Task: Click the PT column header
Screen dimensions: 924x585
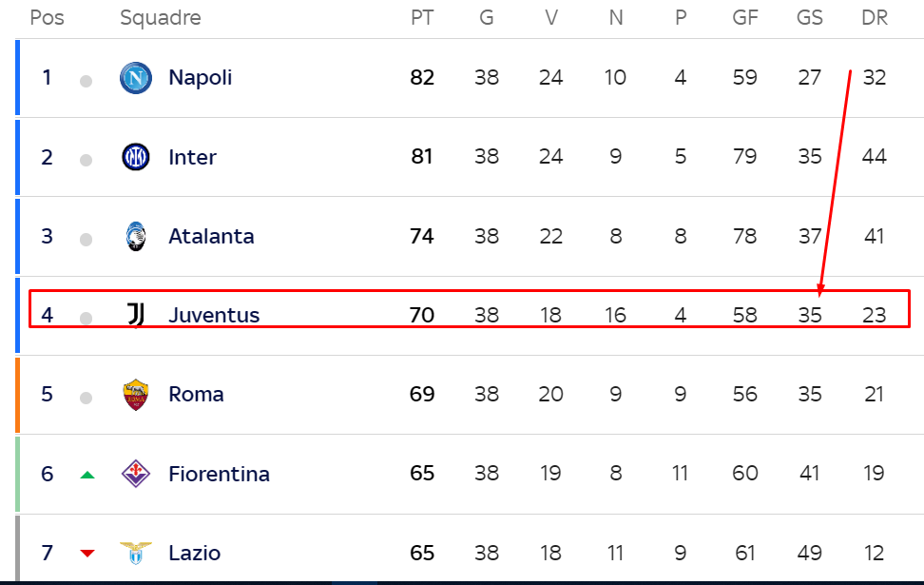Action: pos(422,18)
